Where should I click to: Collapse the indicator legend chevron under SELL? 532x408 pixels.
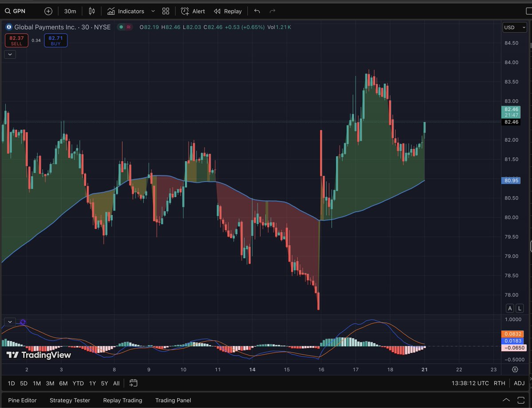pos(10,54)
